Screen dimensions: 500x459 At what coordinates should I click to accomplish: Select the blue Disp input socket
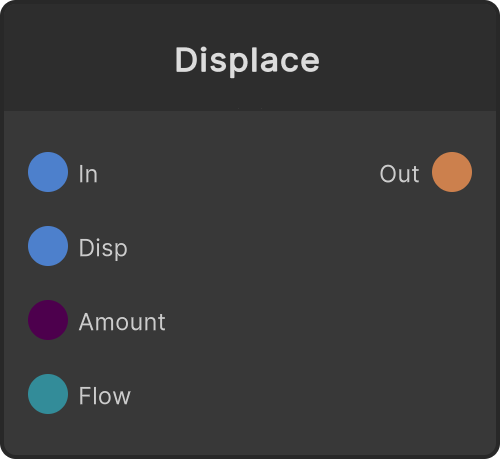tap(48, 246)
